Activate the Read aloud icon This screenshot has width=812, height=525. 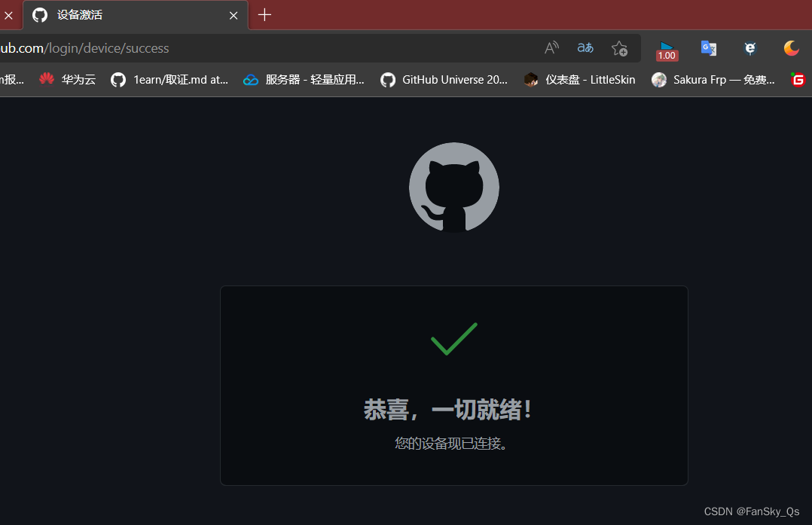click(551, 48)
